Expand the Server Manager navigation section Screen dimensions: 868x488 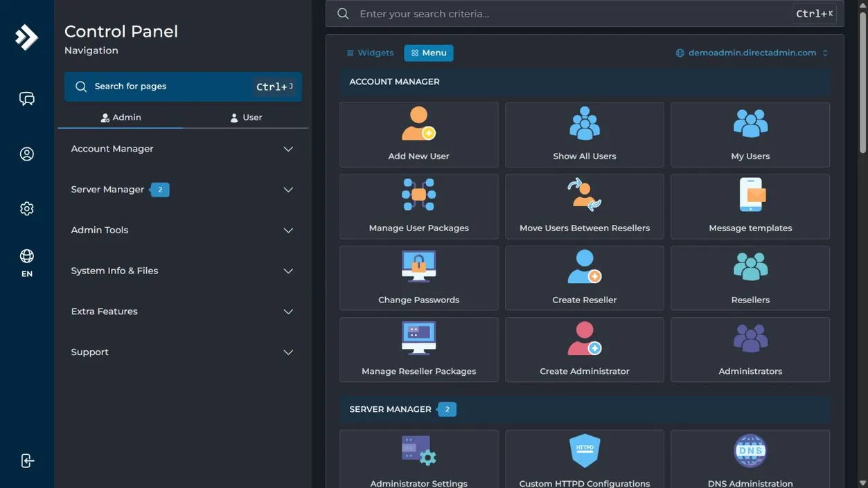pos(183,190)
